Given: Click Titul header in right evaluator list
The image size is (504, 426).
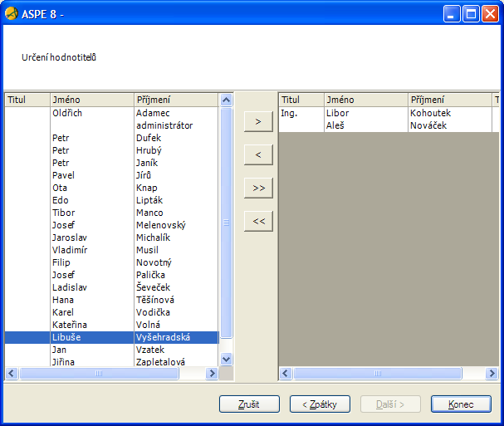Looking at the screenshot, I should click(x=301, y=100).
